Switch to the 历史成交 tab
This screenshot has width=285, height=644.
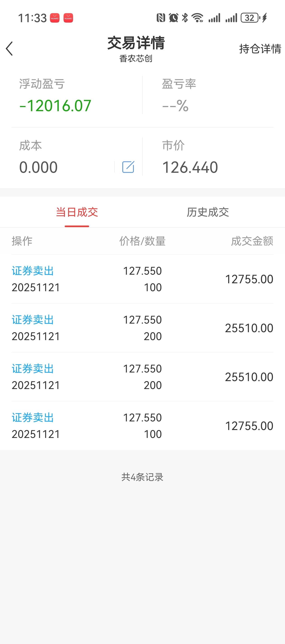click(208, 212)
